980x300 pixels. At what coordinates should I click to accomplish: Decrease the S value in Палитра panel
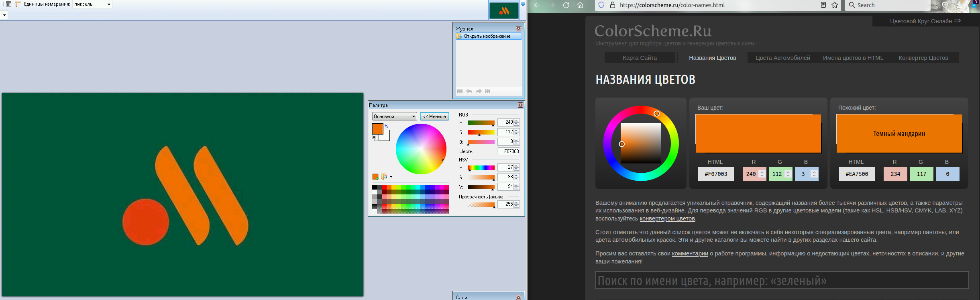click(x=517, y=179)
